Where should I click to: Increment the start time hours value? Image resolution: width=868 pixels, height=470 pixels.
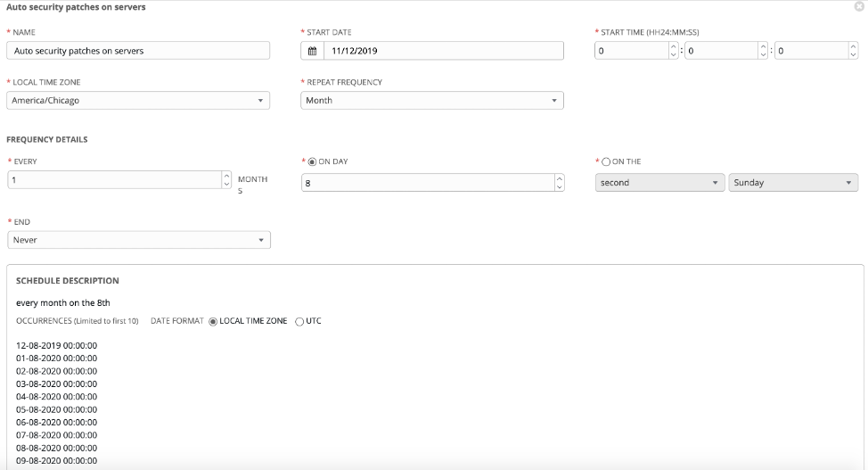(673, 46)
